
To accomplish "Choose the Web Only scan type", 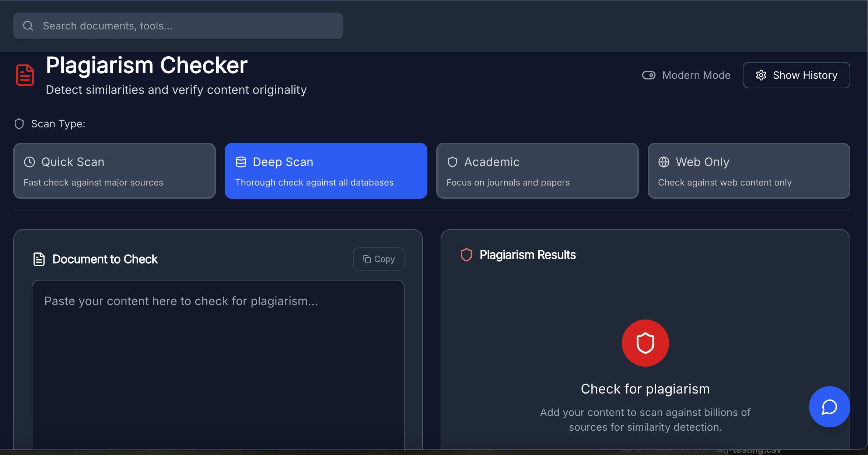I will (749, 171).
